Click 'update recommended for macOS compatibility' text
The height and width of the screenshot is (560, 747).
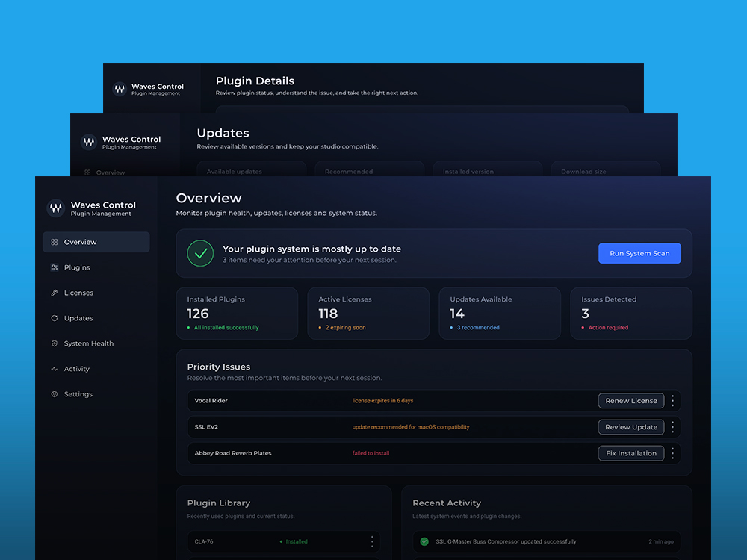click(x=411, y=427)
